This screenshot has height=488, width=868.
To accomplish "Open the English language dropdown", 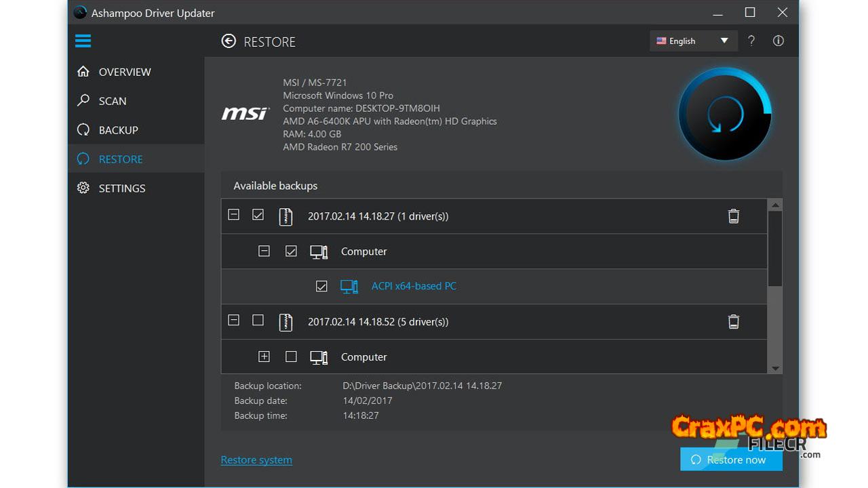I will pyautogui.click(x=692, y=41).
